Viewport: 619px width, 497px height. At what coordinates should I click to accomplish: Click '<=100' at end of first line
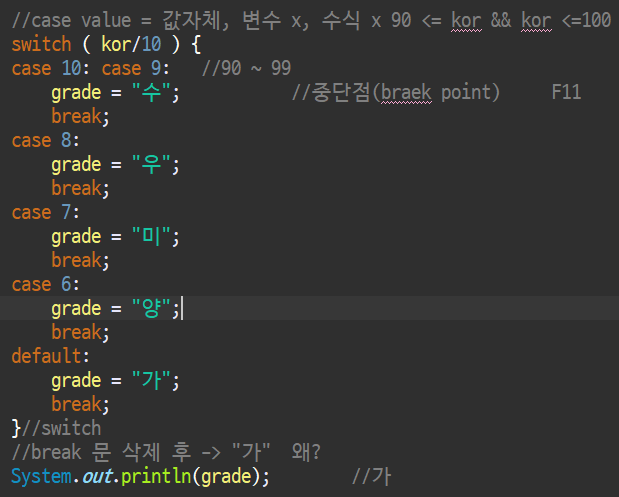pos(586,20)
